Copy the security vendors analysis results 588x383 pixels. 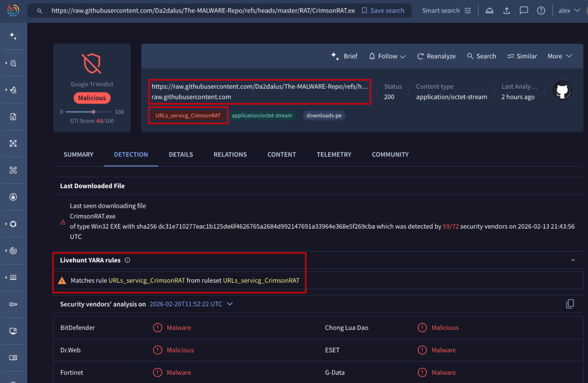[x=570, y=304]
